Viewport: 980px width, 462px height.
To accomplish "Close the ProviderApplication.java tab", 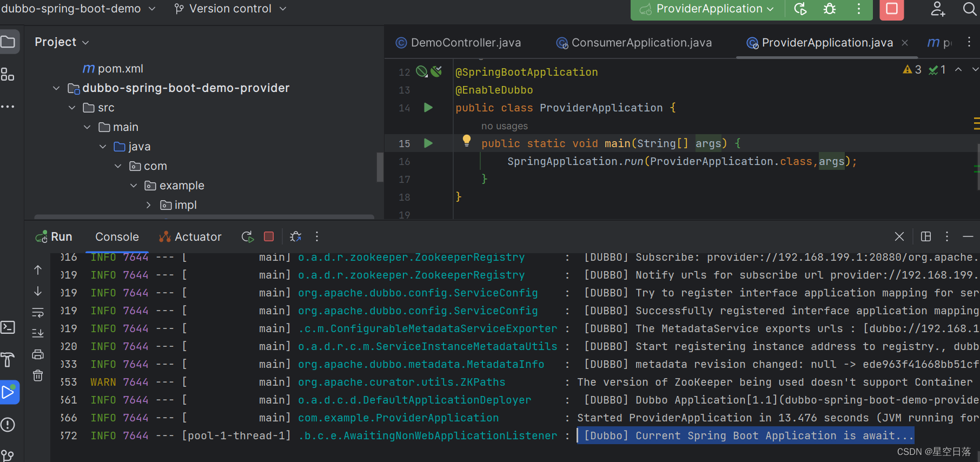I will pos(905,43).
